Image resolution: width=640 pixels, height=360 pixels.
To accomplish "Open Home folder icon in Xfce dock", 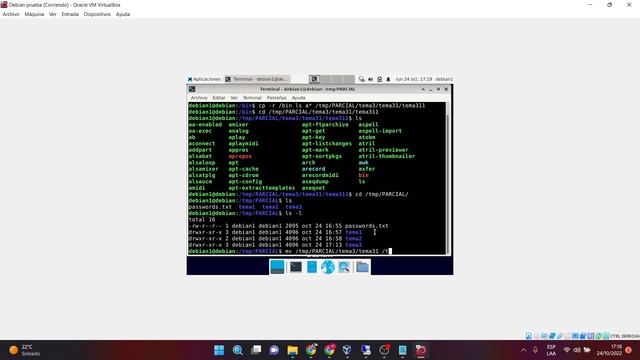I will coord(362,267).
